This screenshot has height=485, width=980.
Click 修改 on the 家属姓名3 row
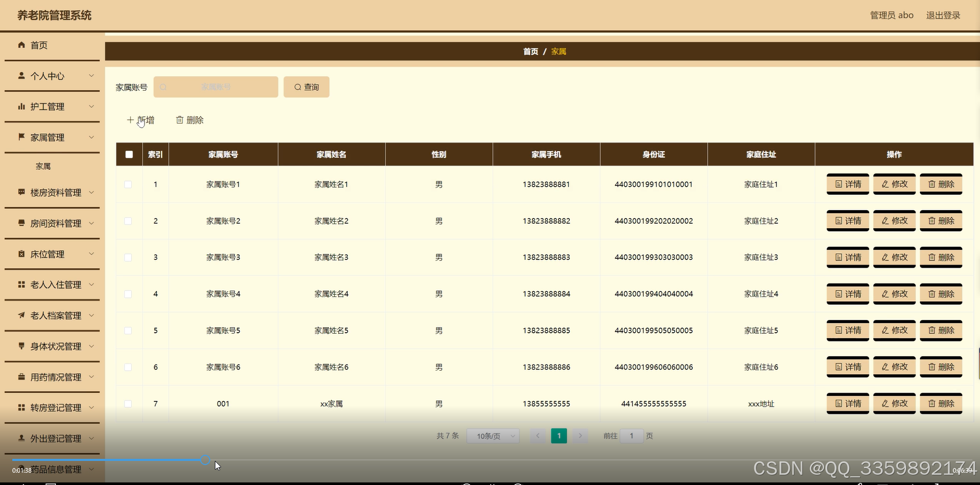[894, 257]
